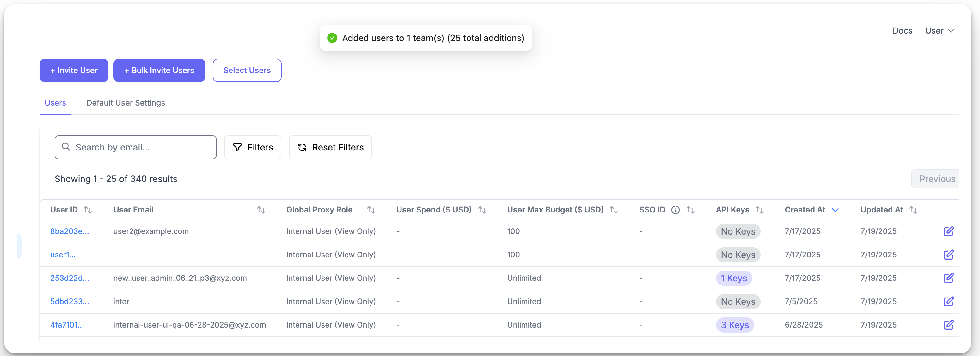Click edit icon for internal-user-ui-qa row
The height and width of the screenshot is (356, 980).
pyautogui.click(x=948, y=325)
